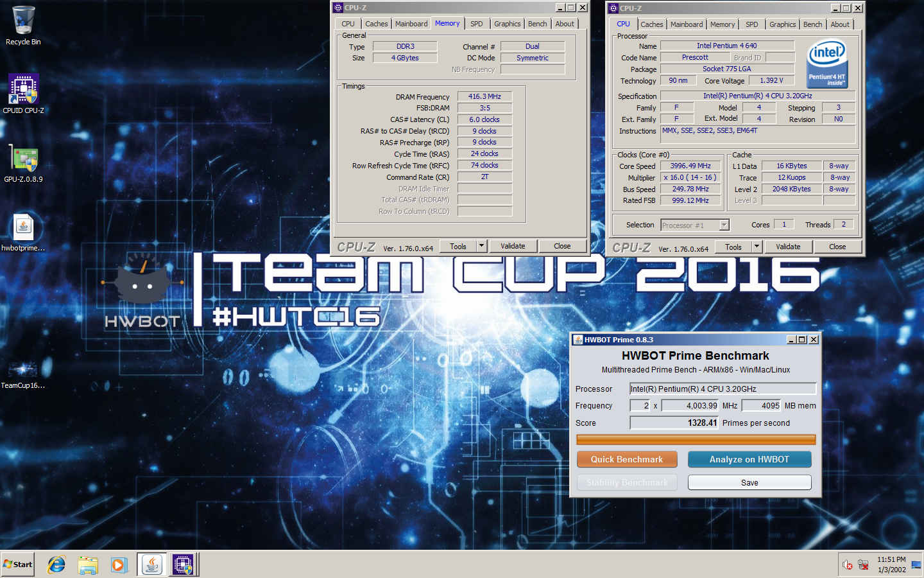
Task: Click Core Speed value 3996.49 MHz
Action: (690, 166)
